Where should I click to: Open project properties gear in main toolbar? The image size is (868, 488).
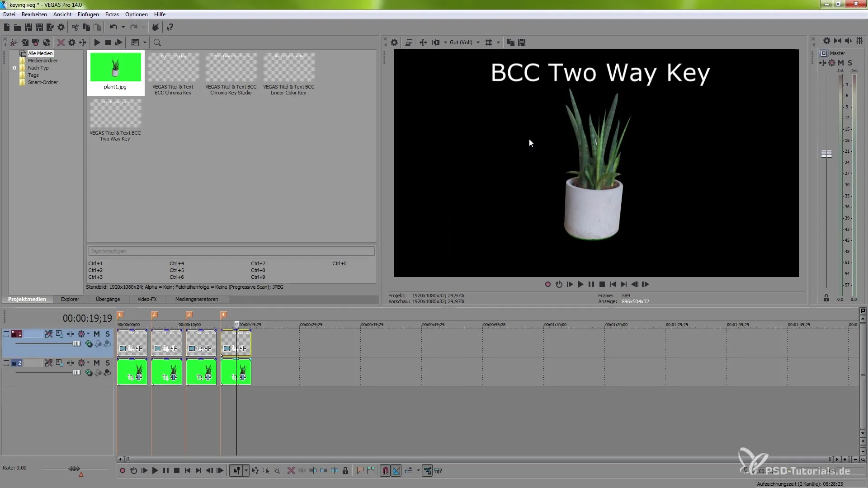pyautogui.click(x=61, y=28)
